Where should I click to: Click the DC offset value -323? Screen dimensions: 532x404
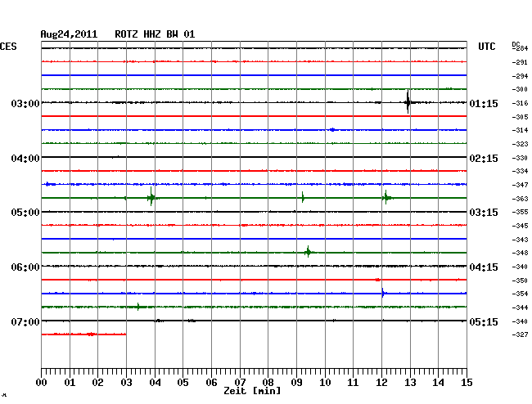(520, 144)
